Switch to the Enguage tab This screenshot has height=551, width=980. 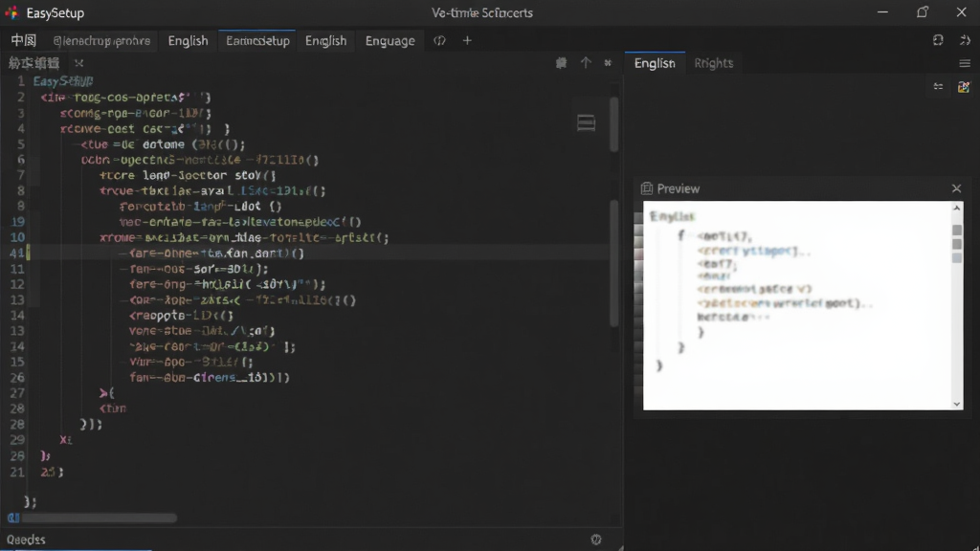point(390,40)
